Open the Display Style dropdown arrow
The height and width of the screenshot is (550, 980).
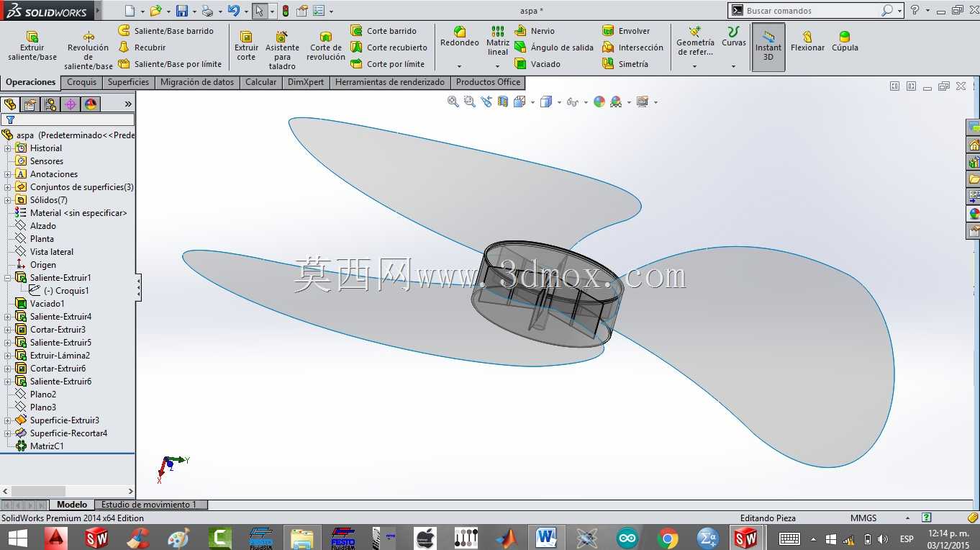tap(560, 102)
